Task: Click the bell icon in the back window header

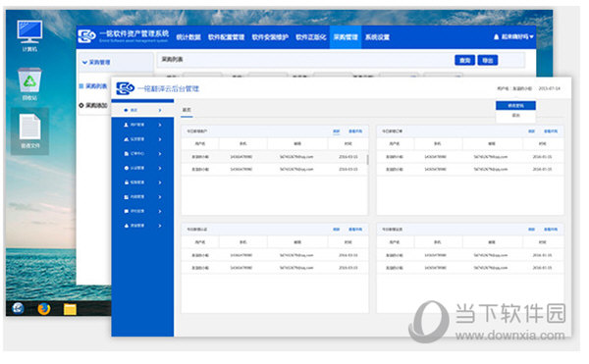Action: (496, 36)
